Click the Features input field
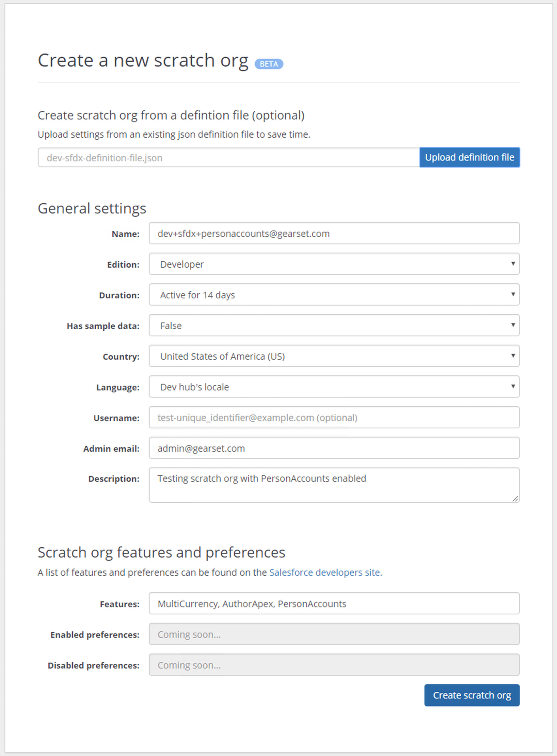Screen dimensions: 557x756 334,603
